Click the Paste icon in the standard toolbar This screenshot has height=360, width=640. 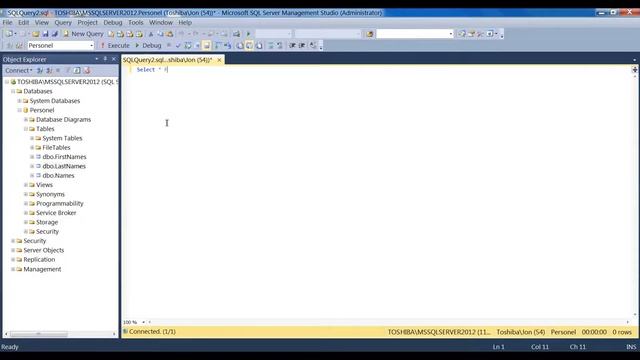coord(170,34)
